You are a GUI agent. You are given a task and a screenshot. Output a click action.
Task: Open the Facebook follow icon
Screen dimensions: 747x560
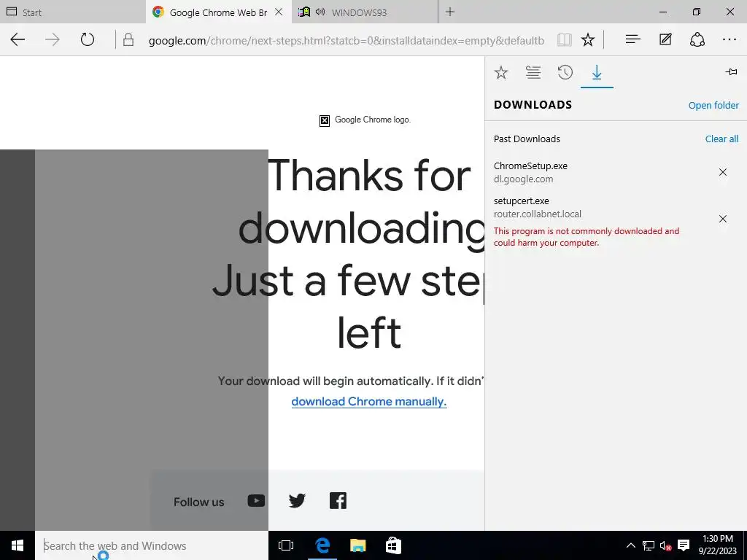coord(338,500)
